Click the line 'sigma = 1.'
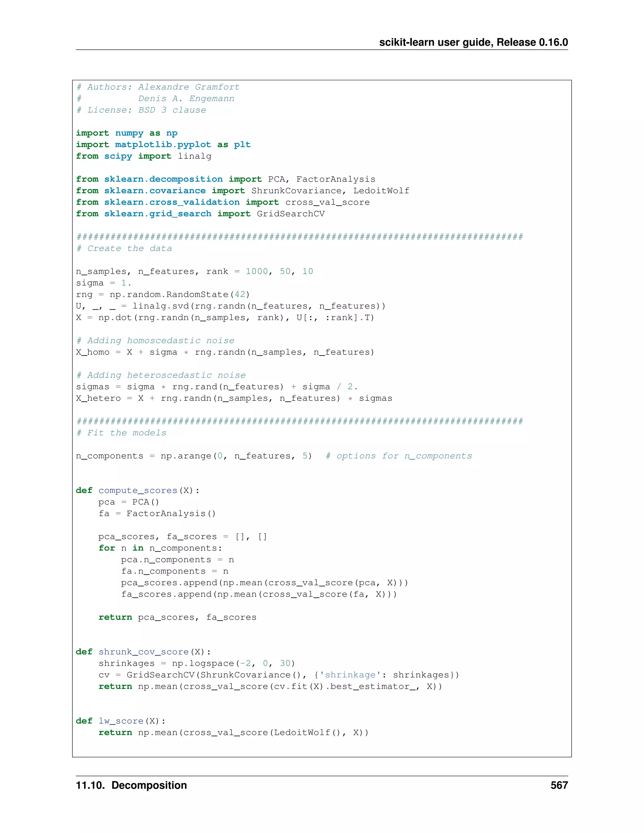The image size is (644, 833). point(104,283)
